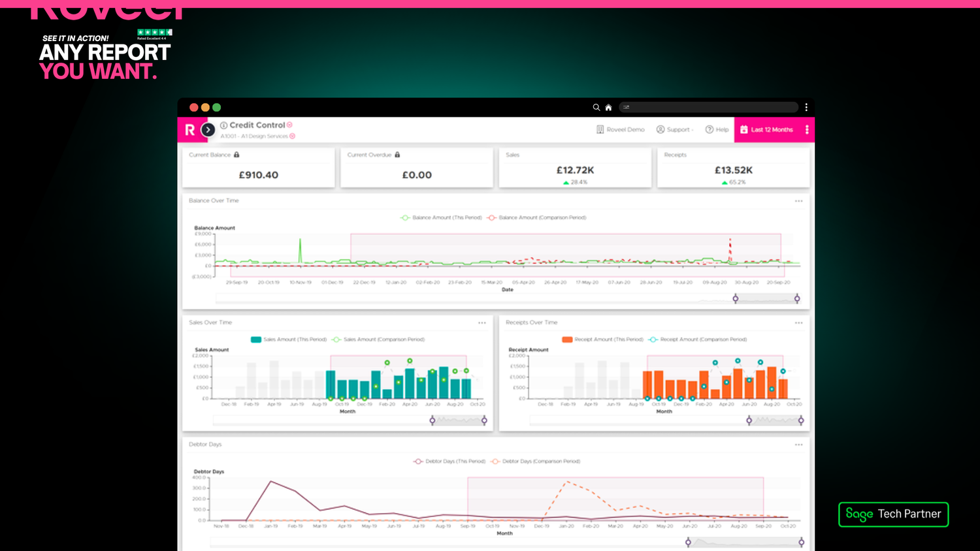Click left handle of Balance range slider
Screen dimensions: 980x551
[736, 299]
